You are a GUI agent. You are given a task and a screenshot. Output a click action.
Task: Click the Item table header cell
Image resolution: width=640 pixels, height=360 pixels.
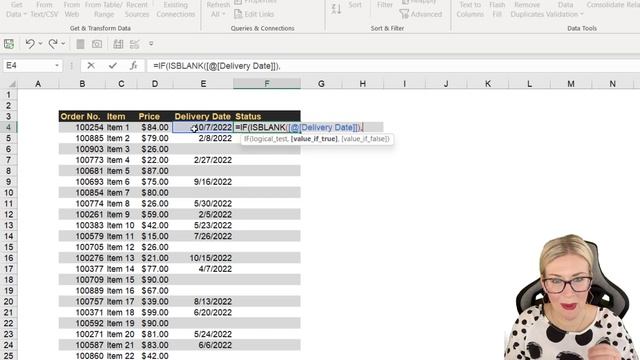tap(121, 116)
